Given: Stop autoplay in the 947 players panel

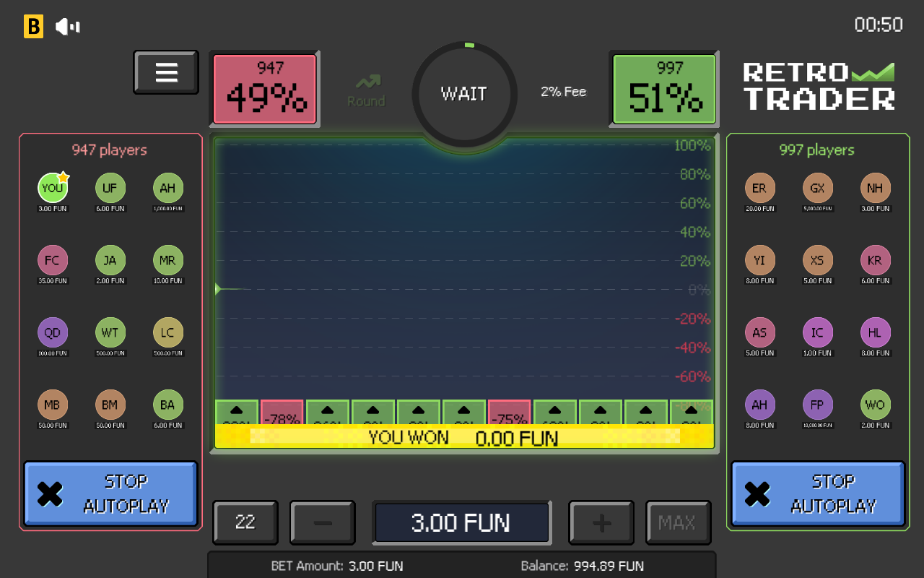Looking at the screenshot, I should pos(110,493).
